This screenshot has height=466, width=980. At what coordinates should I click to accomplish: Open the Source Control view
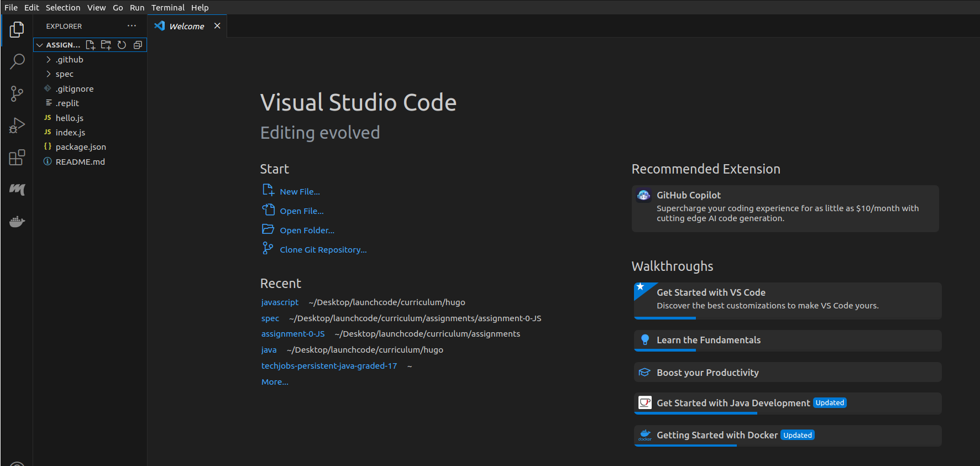coord(17,93)
